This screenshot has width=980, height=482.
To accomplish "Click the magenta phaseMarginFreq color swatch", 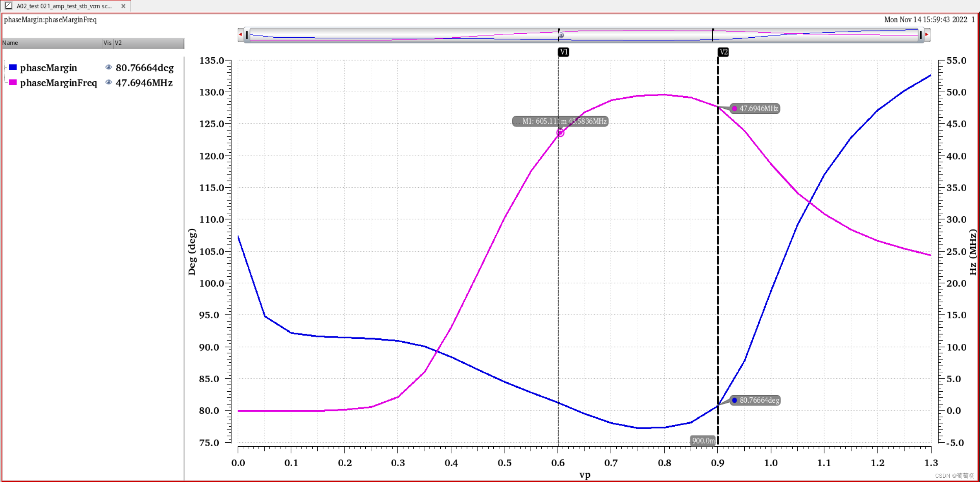I will click(13, 82).
